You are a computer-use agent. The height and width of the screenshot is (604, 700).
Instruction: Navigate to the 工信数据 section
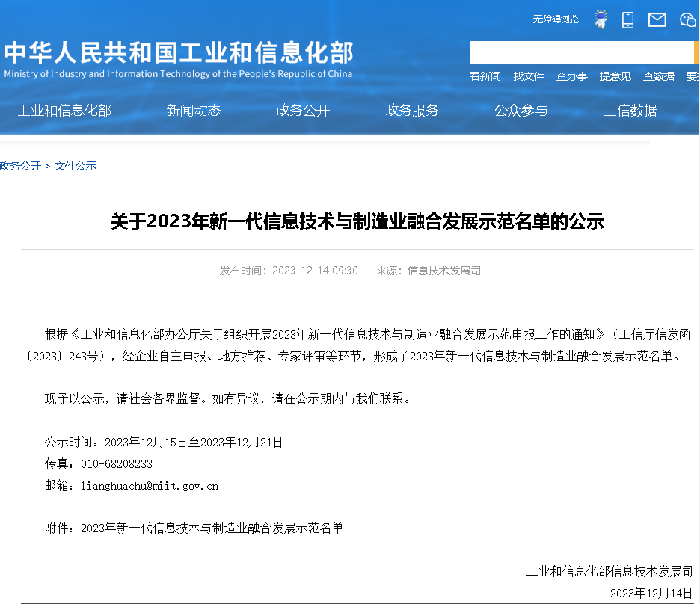[x=630, y=111]
